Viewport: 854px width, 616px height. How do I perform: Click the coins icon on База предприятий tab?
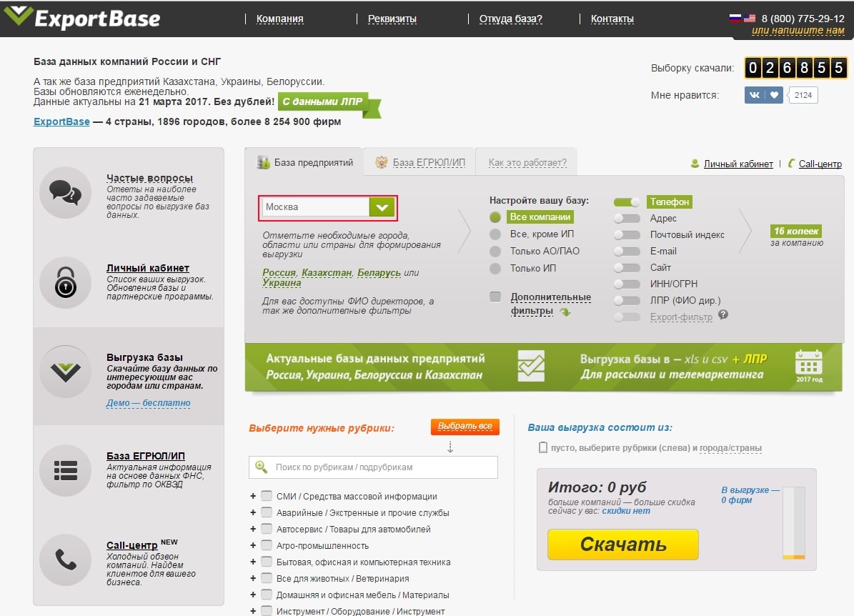tap(264, 162)
